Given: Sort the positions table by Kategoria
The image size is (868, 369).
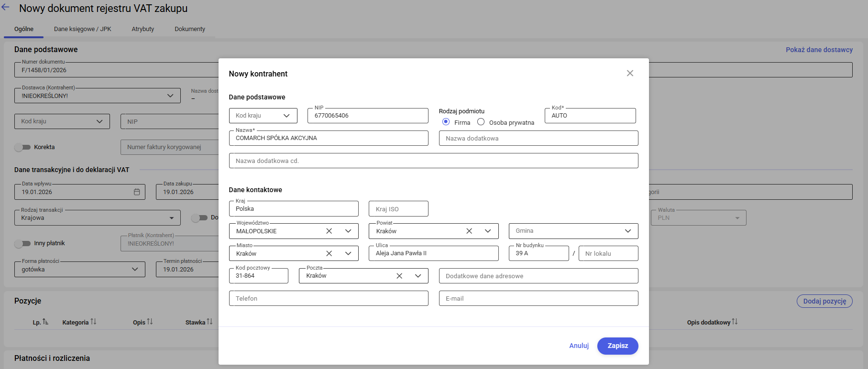Looking at the screenshot, I should point(93,322).
